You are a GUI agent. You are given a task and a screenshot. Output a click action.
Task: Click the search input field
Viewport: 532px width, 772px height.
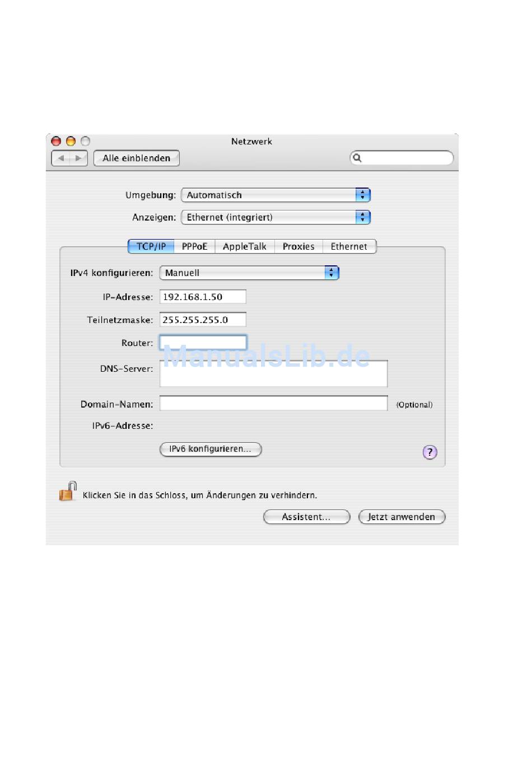point(402,158)
